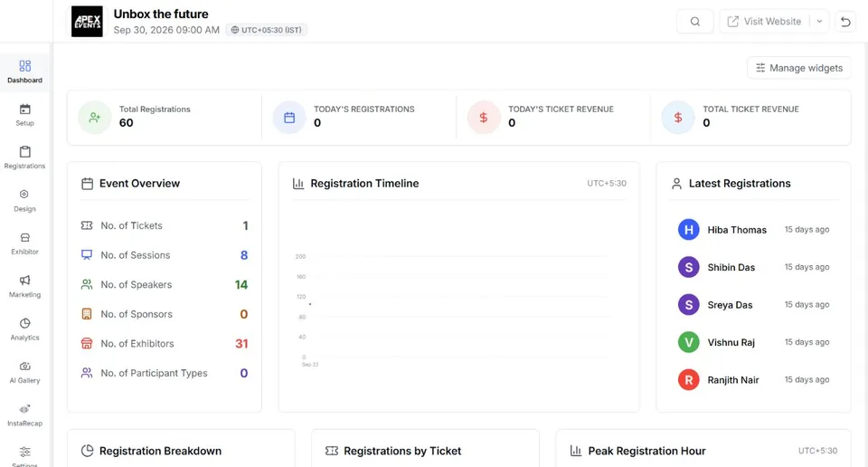Viewport: 868px width, 467px height.
Task: Open Ranjith Nair registration entry
Action: 753,380
